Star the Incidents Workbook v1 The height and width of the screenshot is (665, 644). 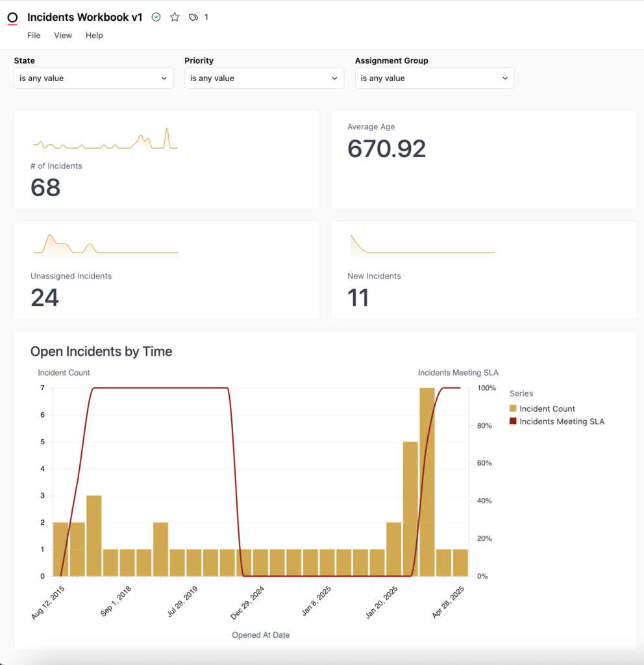pyautogui.click(x=174, y=17)
